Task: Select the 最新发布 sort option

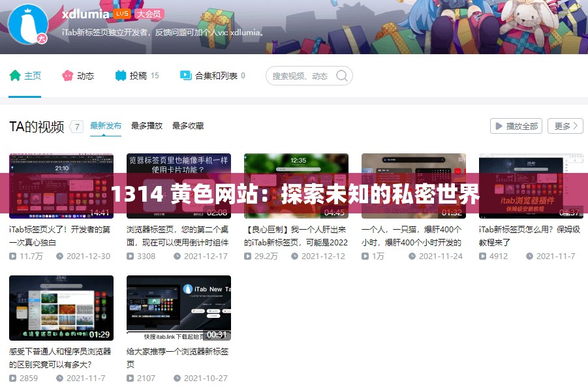Action: pos(105,125)
